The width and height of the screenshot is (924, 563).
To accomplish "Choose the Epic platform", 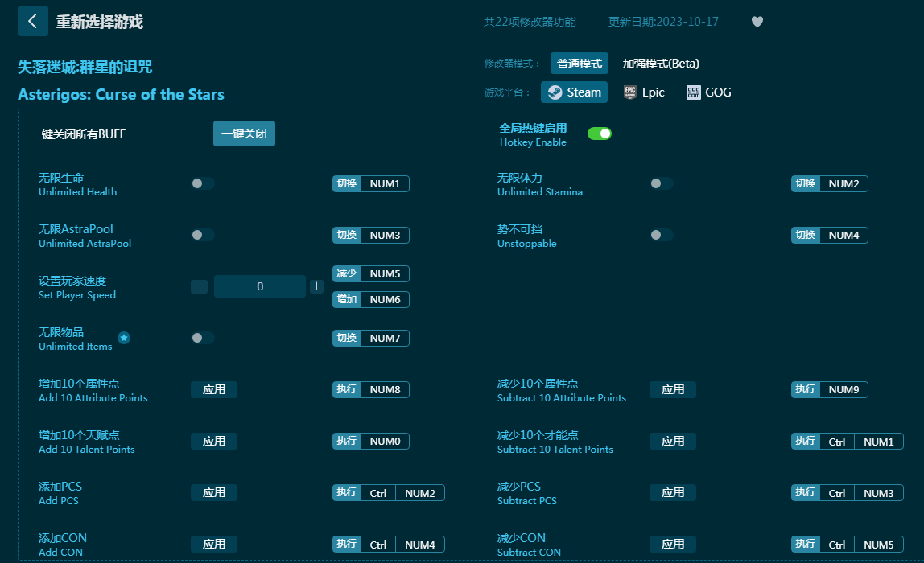I will pyautogui.click(x=644, y=92).
